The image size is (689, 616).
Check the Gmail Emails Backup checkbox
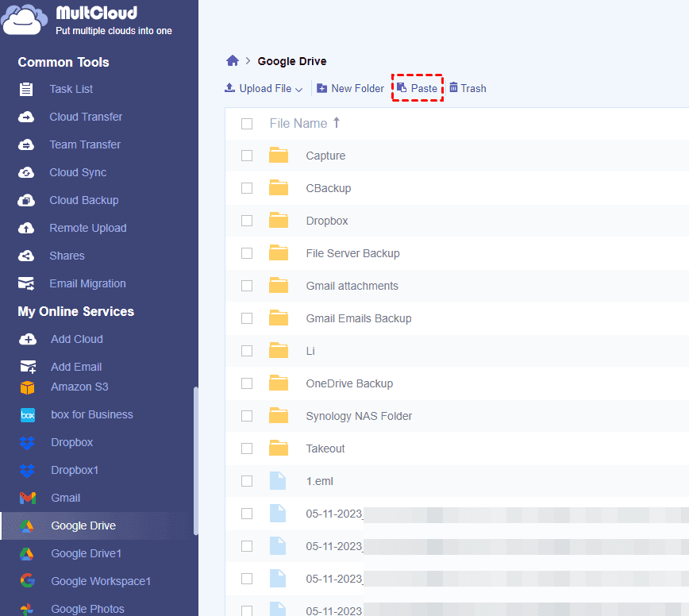(x=247, y=318)
